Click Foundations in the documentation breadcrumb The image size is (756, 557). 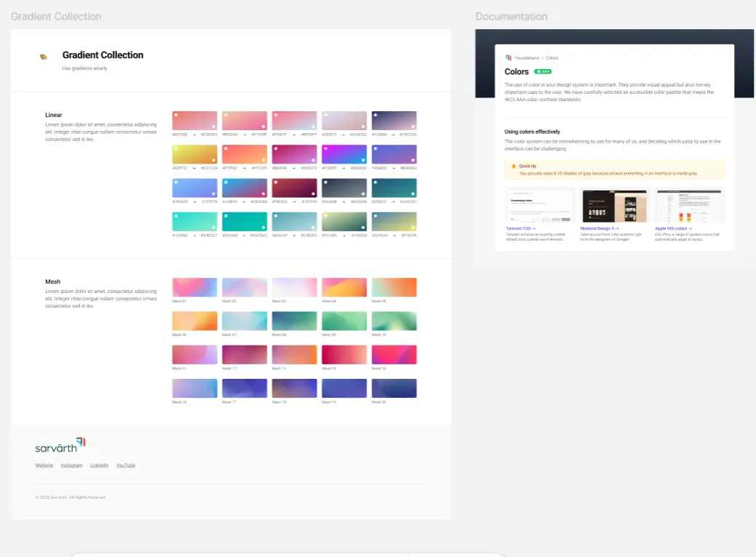[x=528, y=57]
